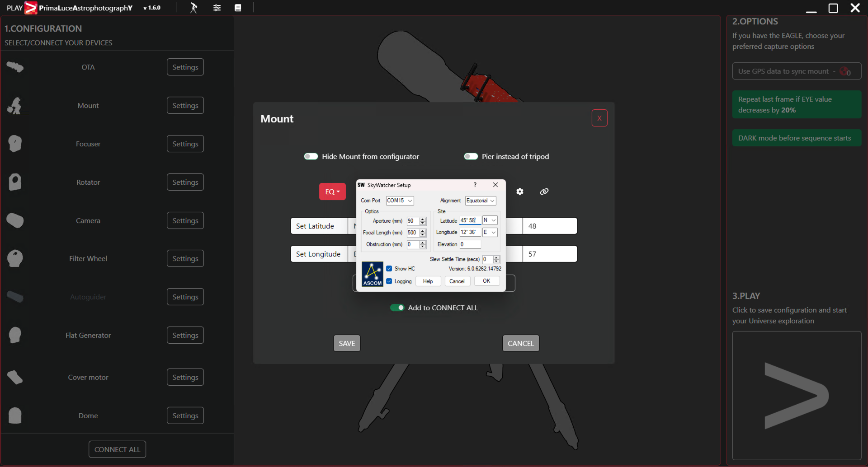
Task: Open Dome Settings
Action: [185, 416]
